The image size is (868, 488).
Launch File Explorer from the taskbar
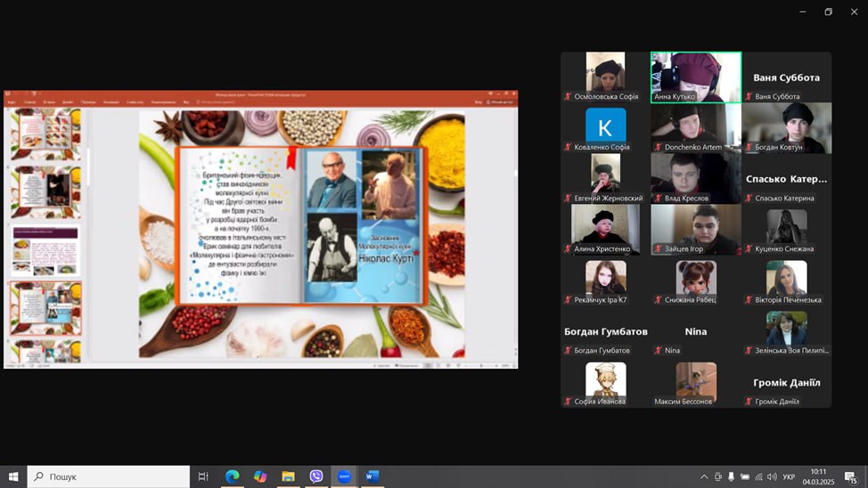pos(288,476)
